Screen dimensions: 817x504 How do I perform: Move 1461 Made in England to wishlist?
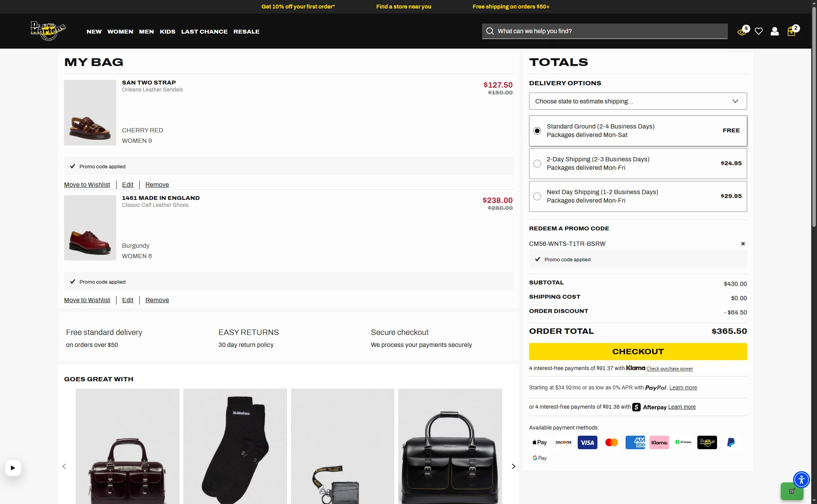tap(87, 300)
